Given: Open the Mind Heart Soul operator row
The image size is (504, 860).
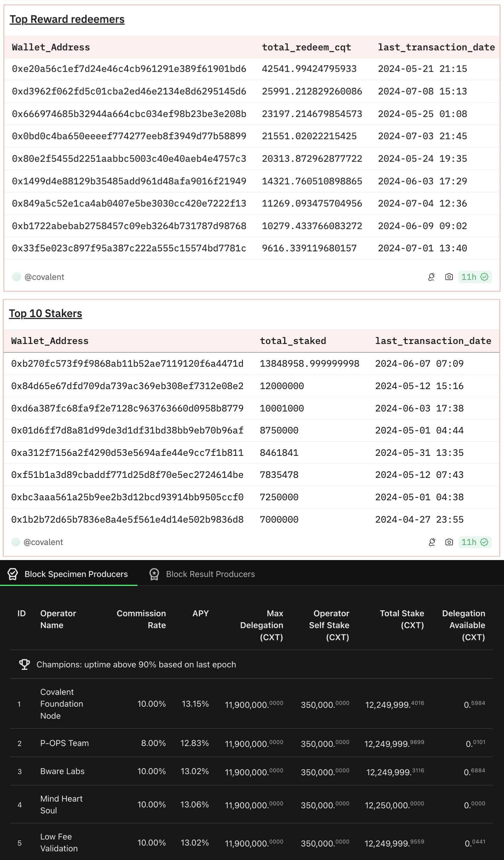Looking at the screenshot, I should [252, 804].
